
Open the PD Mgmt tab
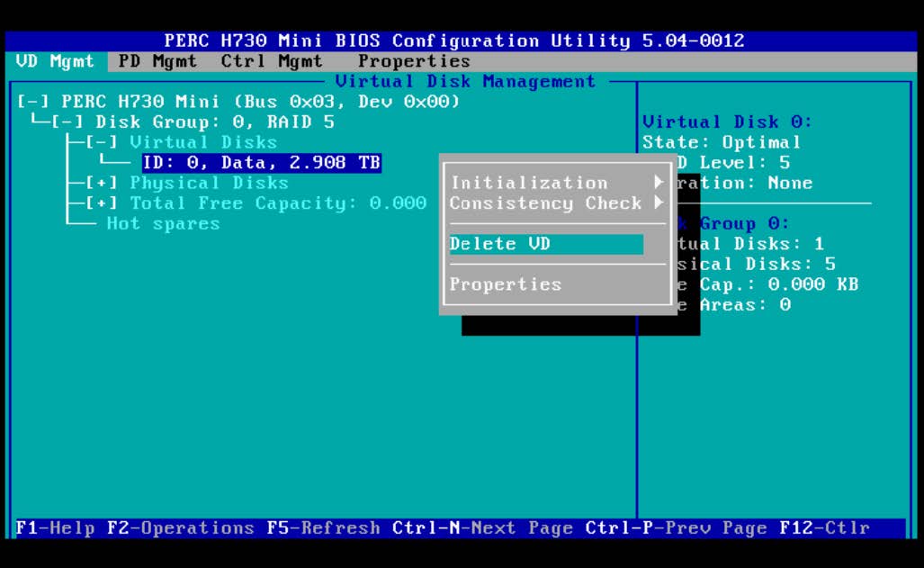[x=157, y=61]
